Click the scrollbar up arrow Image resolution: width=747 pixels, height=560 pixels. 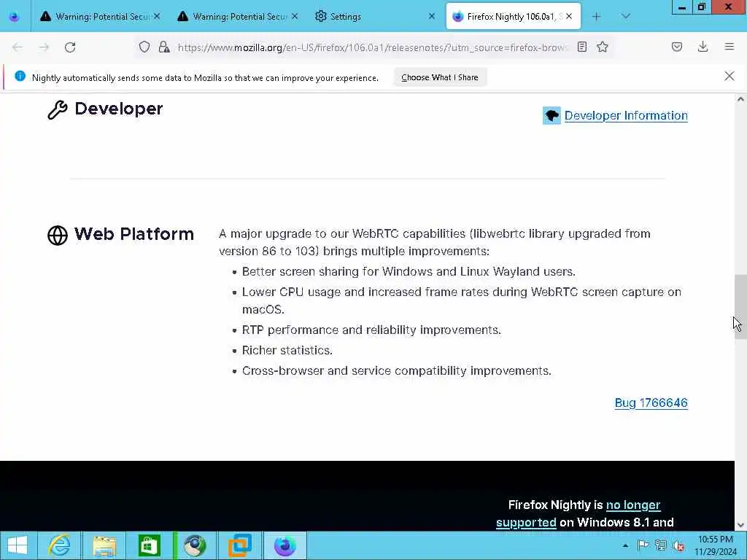[x=740, y=99]
